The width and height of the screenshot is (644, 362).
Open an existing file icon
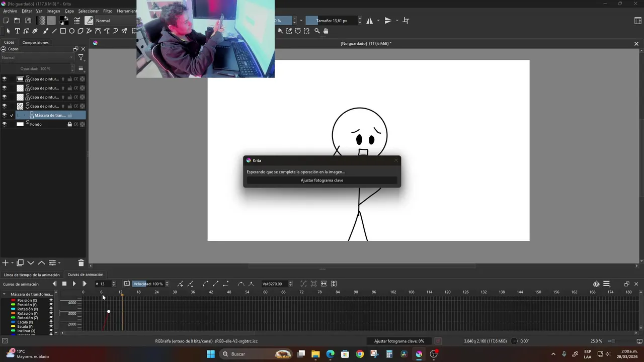pyautogui.click(x=17, y=21)
